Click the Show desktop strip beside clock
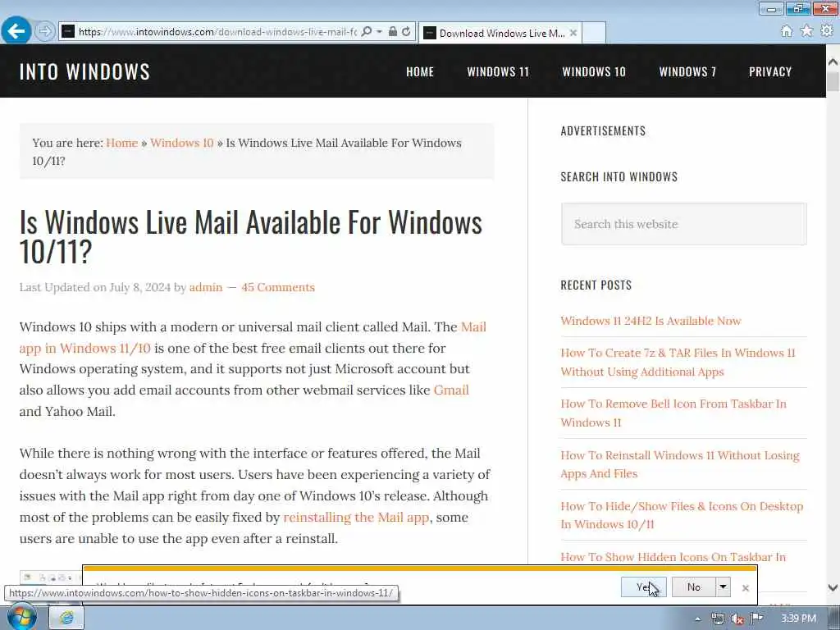 point(834,619)
